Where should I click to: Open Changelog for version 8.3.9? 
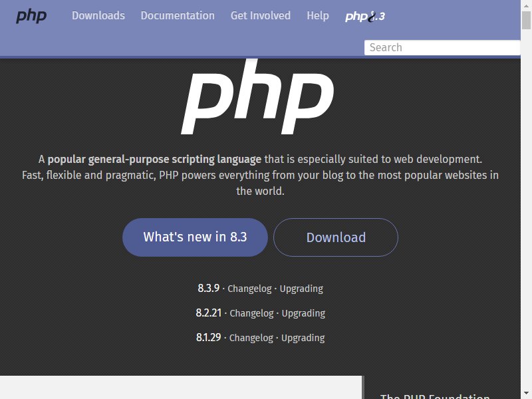[x=249, y=289]
